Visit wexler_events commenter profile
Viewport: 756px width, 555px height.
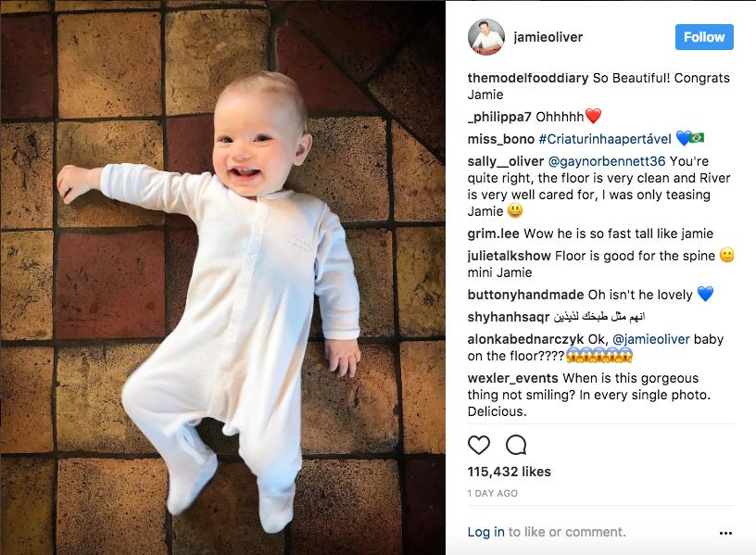point(512,378)
